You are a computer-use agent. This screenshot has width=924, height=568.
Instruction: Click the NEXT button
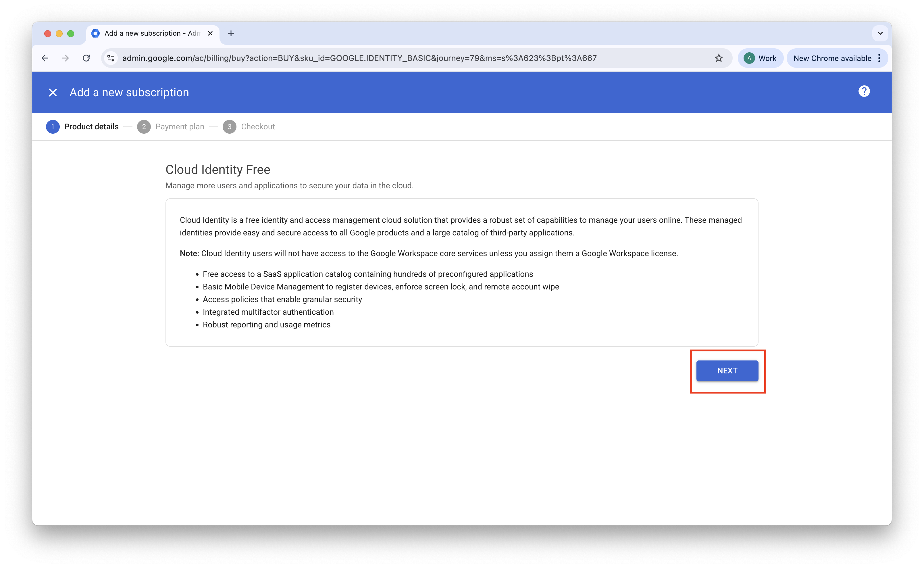(x=727, y=371)
